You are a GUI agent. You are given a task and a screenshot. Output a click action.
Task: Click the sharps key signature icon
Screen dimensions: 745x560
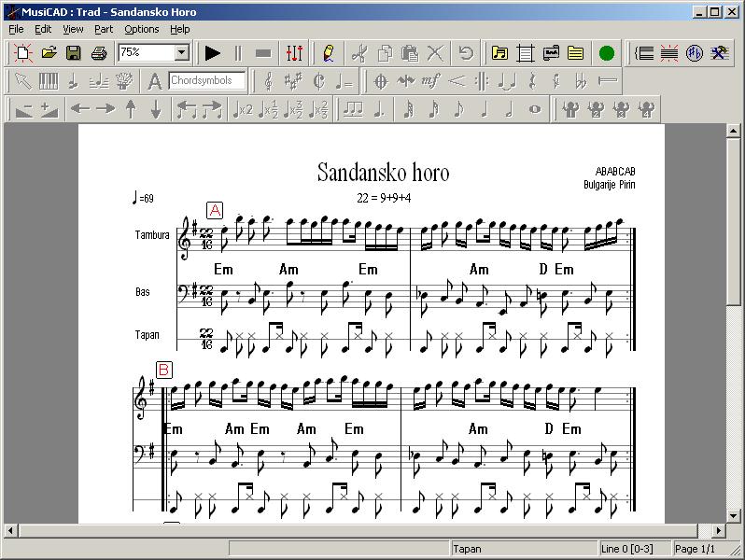pos(293,81)
